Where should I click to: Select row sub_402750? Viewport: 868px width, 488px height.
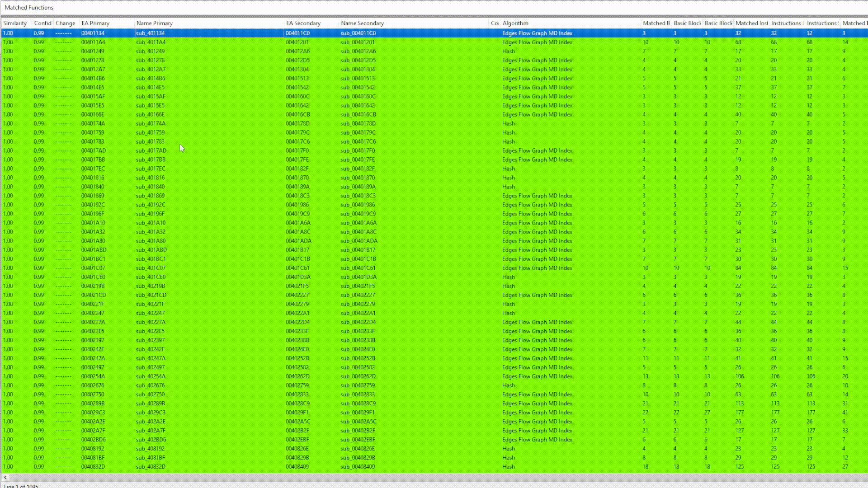coord(434,394)
